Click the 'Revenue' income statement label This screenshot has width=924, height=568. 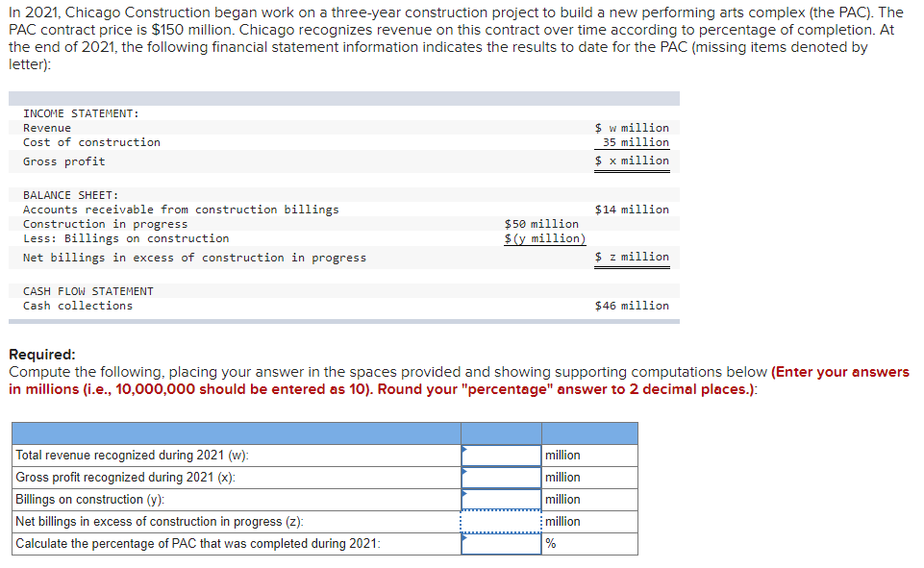point(47,128)
